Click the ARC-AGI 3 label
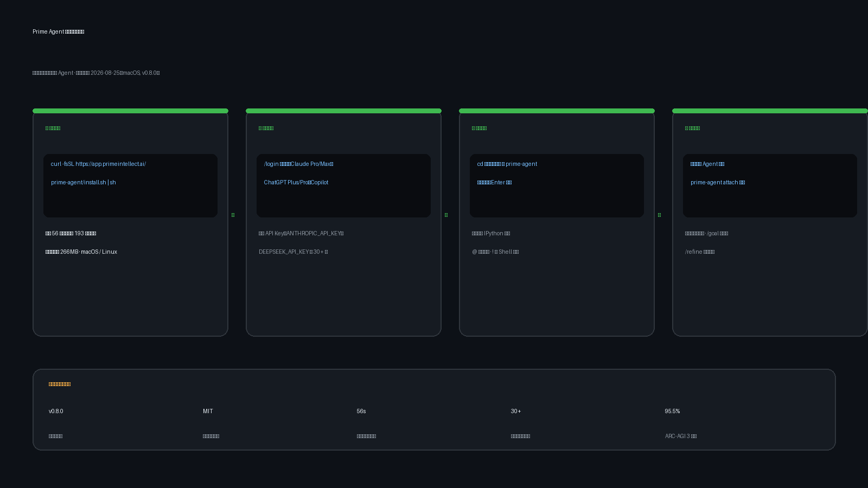 pyautogui.click(x=681, y=436)
